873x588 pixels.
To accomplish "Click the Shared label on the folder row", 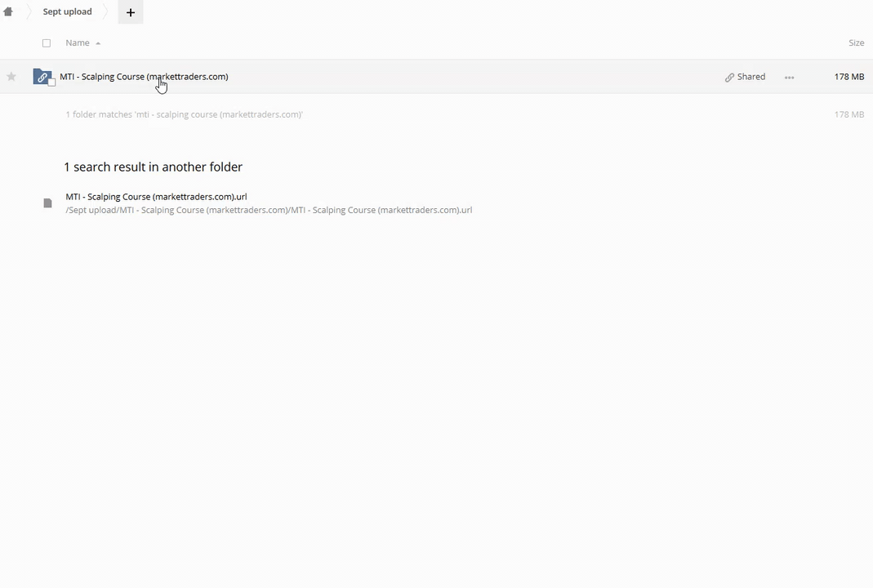I will pos(751,77).
